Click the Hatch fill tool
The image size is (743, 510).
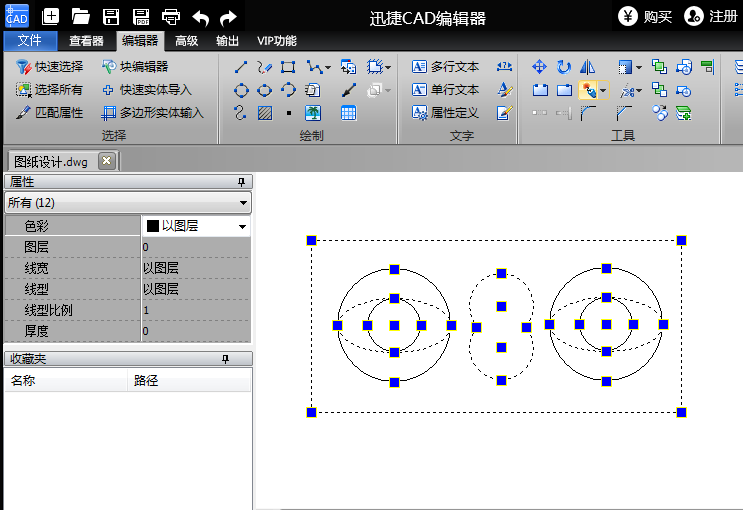[x=264, y=113]
